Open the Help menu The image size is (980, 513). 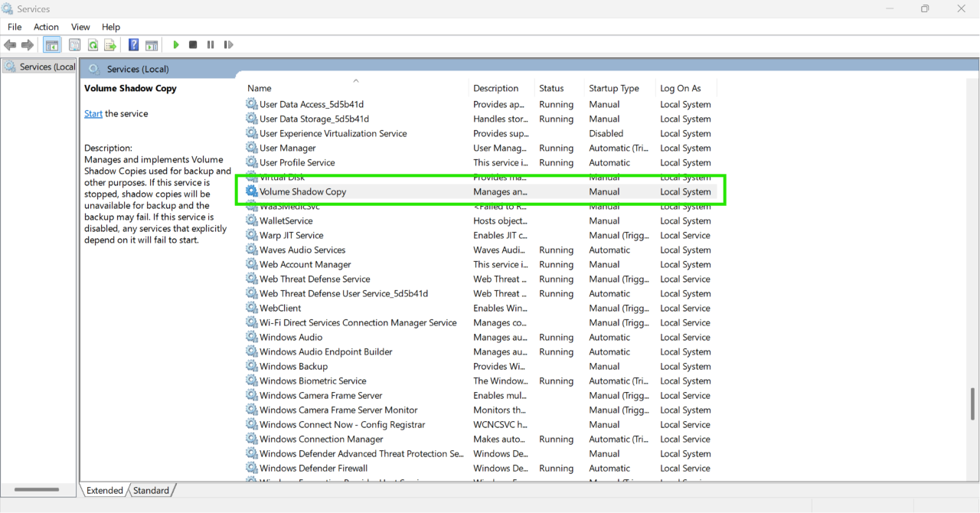pos(111,27)
